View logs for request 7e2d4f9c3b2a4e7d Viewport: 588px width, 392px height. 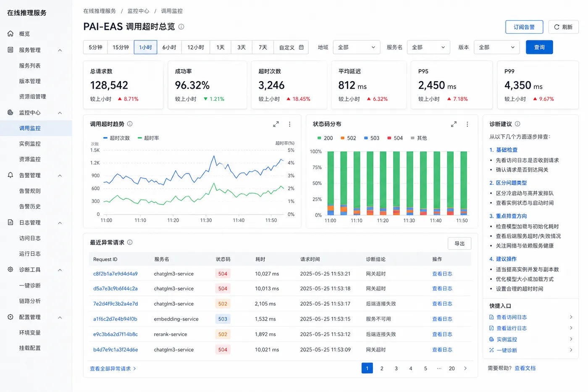(x=442, y=304)
